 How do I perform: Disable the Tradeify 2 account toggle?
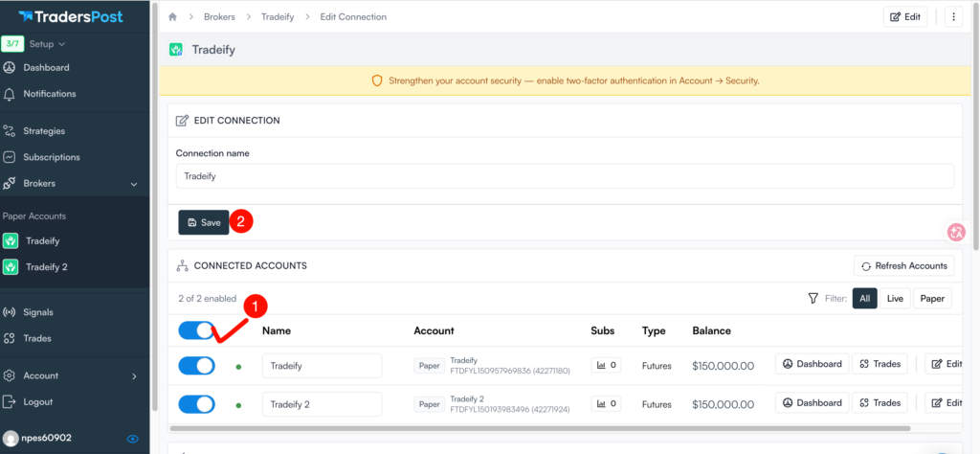196,404
